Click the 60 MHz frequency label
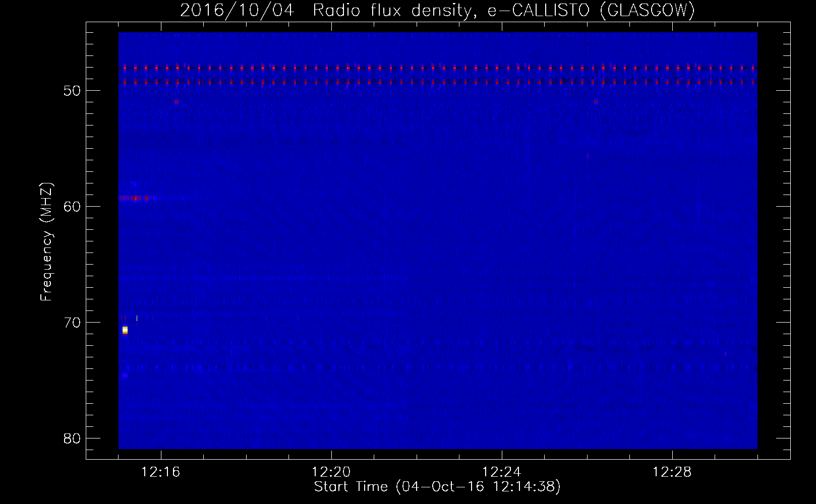This screenshot has width=816, height=504. 72,207
